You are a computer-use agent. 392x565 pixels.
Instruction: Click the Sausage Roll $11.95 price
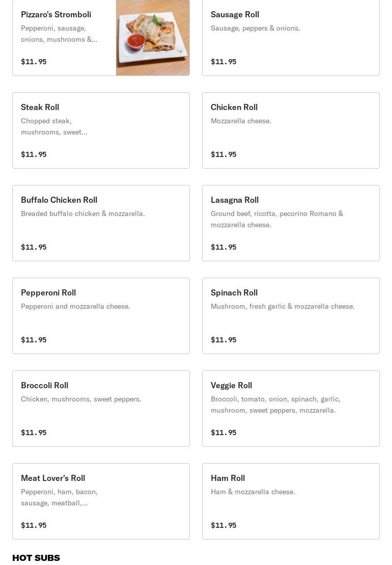(x=223, y=62)
